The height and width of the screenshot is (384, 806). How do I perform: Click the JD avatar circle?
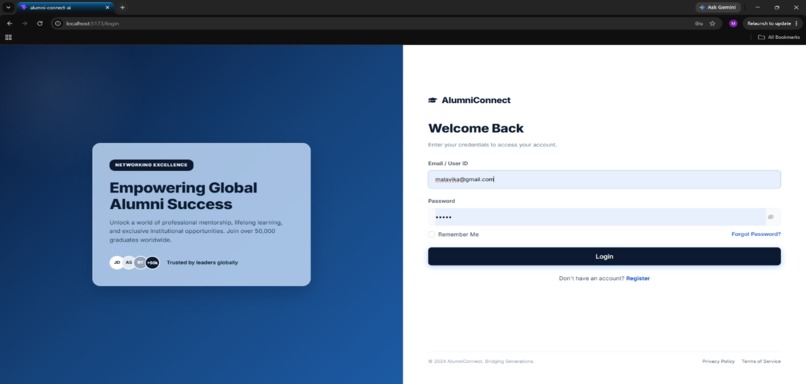117,263
